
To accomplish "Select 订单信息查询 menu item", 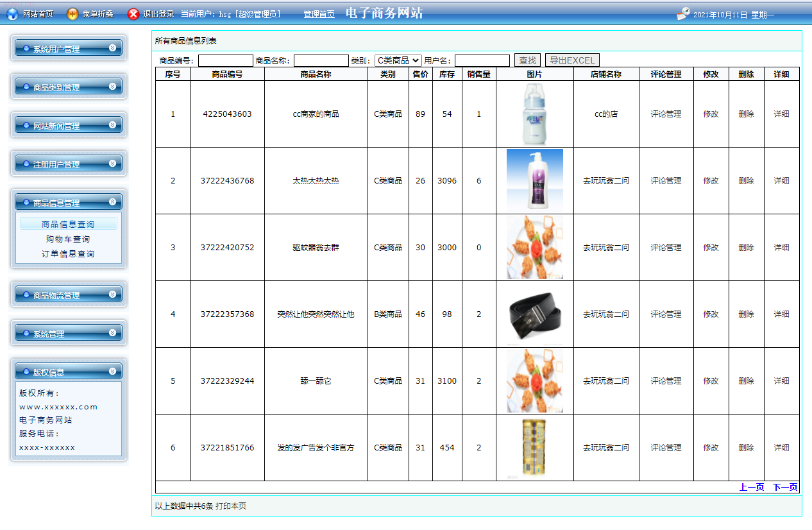I will tap(68, 253).
